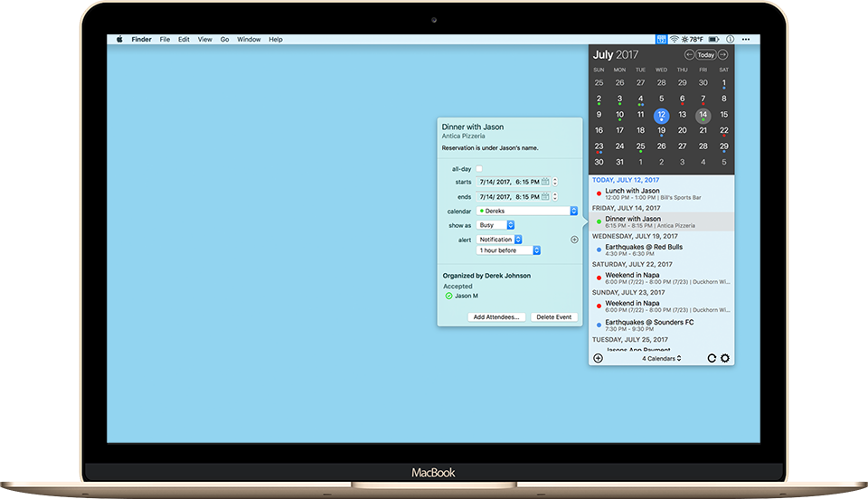
Task: Jump to Today in calendar
Action: (706, 55)
